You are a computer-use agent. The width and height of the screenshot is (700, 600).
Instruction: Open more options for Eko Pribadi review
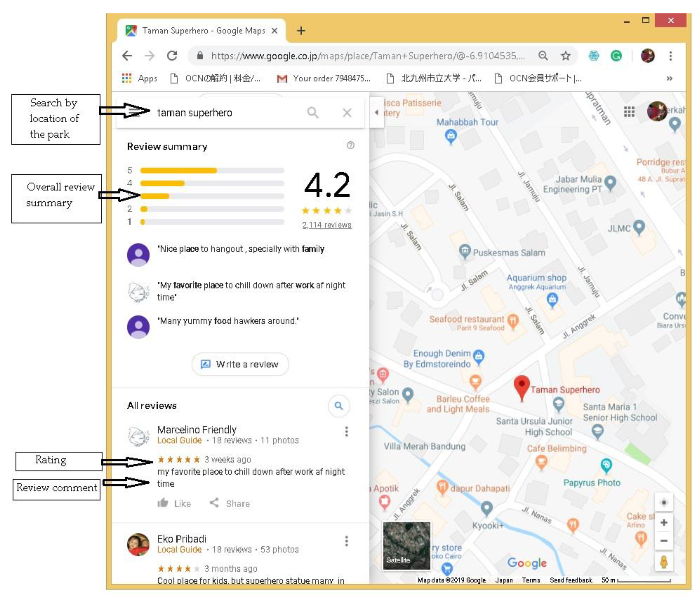346,541
